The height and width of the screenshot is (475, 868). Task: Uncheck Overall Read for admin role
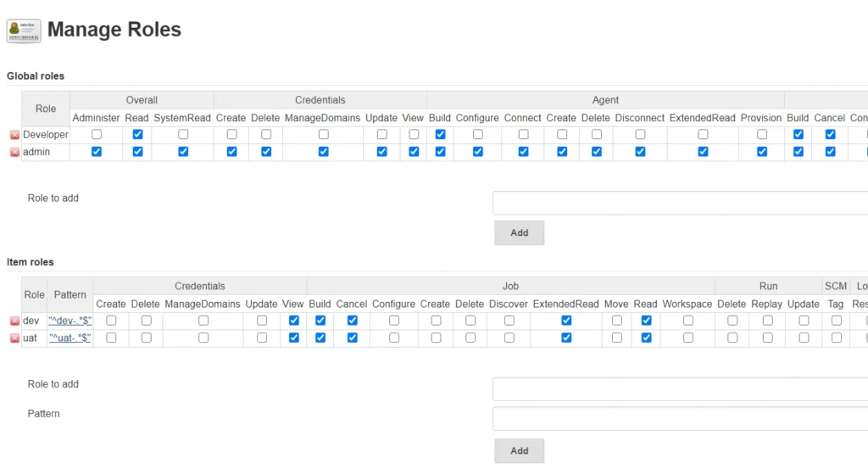pyautogui.click(x=138, y=151)
